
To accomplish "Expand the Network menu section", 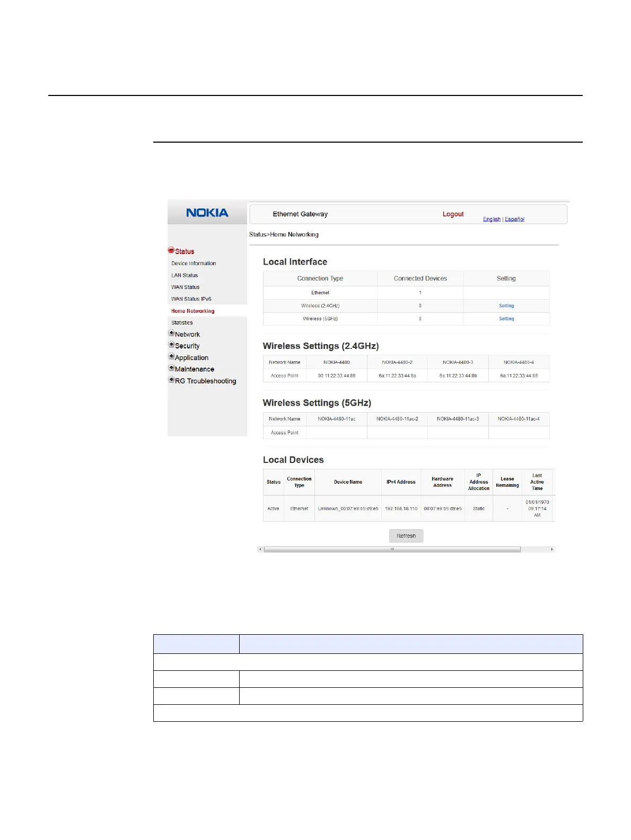I will point(171,333).
